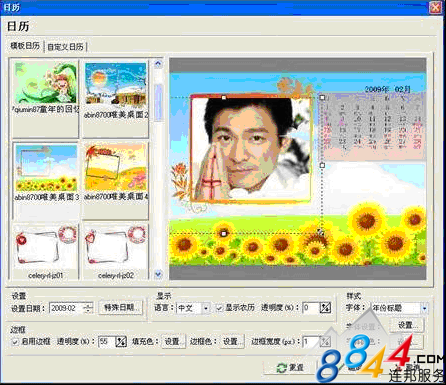Select the celery-rl-jz02 template
Image resolution: width=446 pixels, height=385 pixels.
pos(116,252)
